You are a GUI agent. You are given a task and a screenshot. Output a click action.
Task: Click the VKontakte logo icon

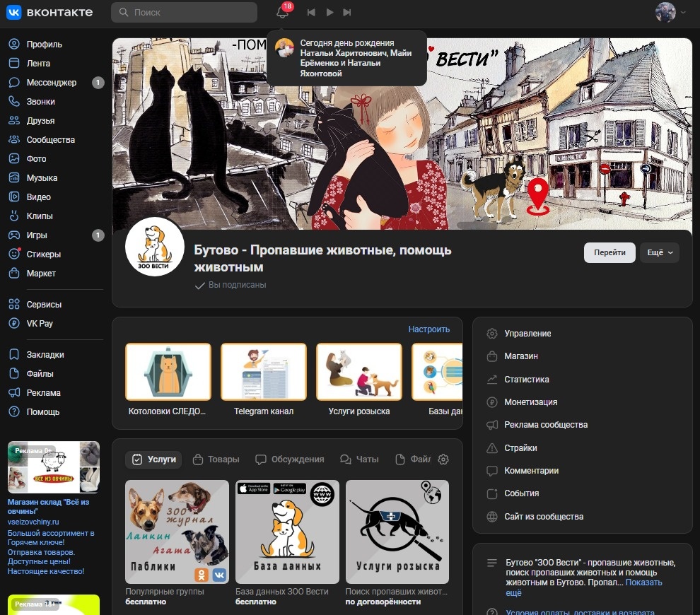click(14, 12)
